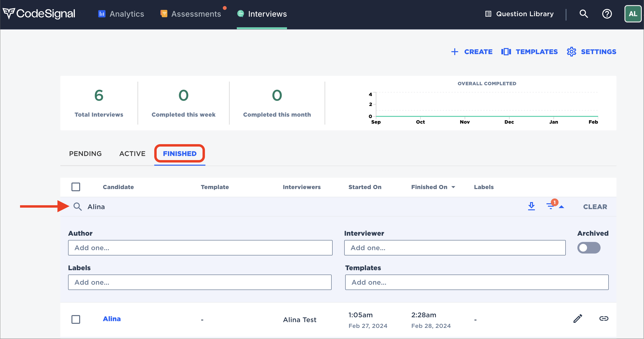Sort by the Finished On column arrow

click(453, 187)
